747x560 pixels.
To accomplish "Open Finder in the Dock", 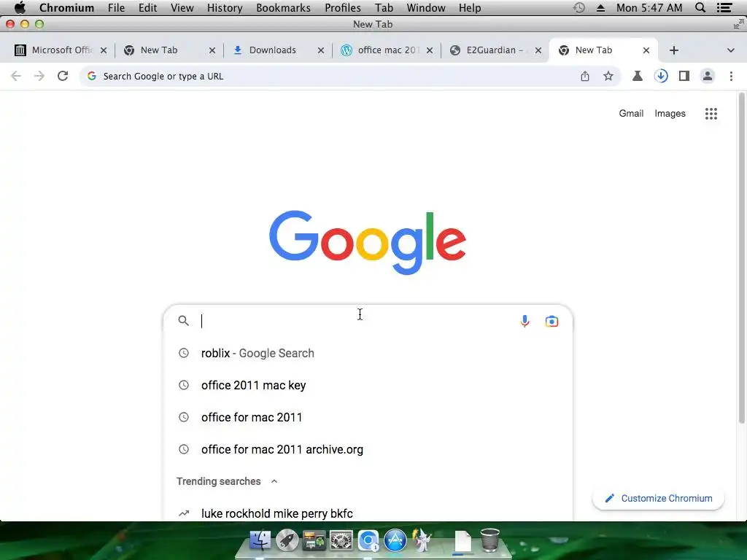I will pyautogui.click(x=260, y=540).
